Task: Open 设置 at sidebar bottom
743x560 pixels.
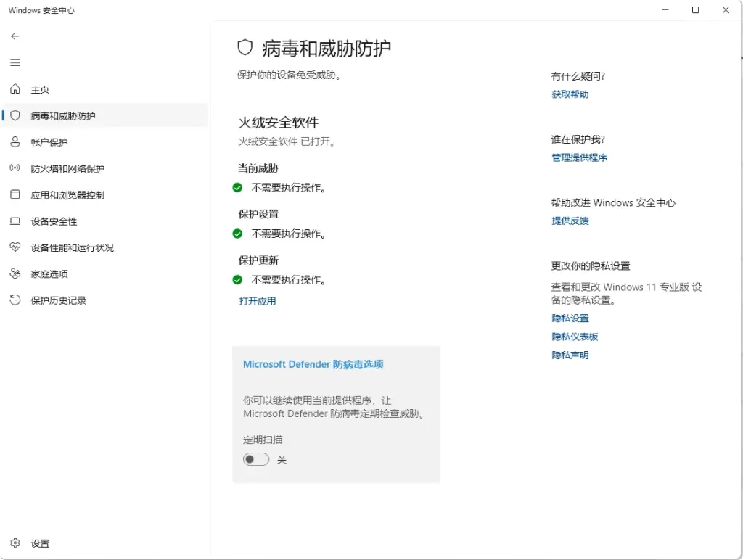Action: (105, 543)
